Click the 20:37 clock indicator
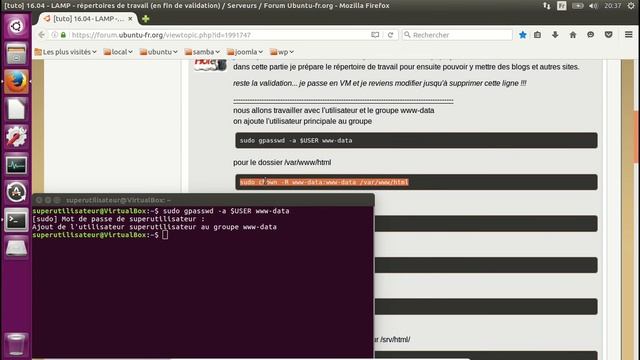The image size is (640, 360). [613, 6]
